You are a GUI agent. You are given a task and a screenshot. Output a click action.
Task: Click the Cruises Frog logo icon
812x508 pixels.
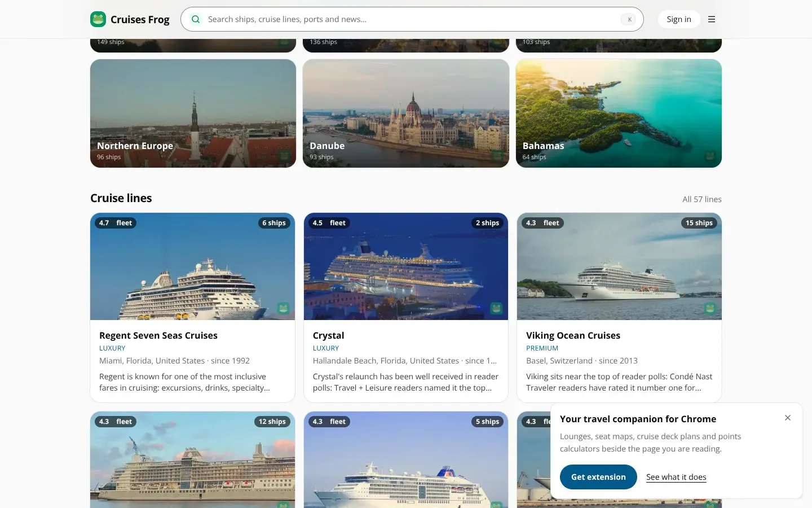point(98,19)
